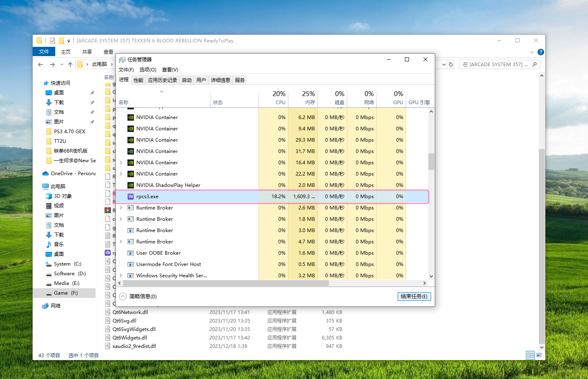This screenshot has width=588, height=379.
Task: Open the Task Manager File menu
Action: tap(126, 70)
